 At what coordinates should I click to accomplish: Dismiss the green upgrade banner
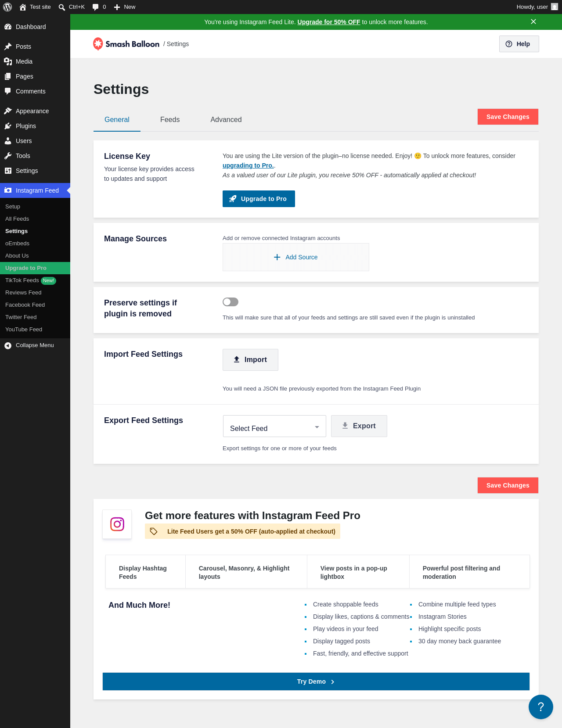533,22
